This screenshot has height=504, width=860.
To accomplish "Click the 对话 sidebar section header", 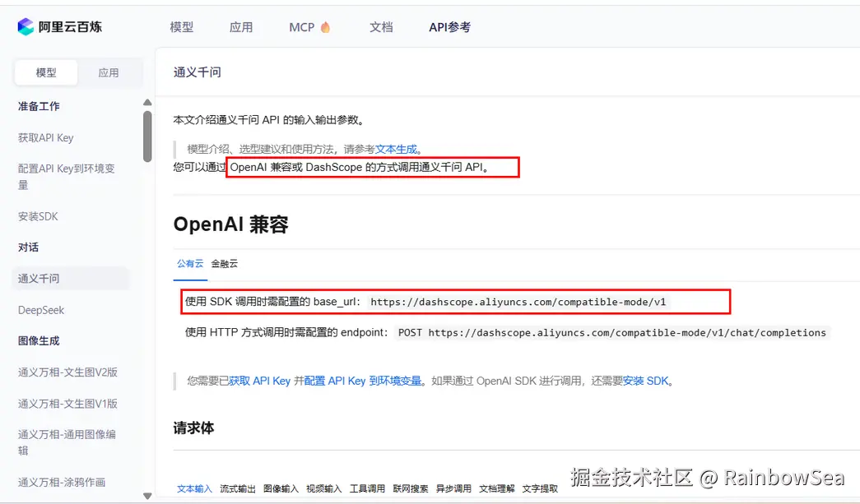I will [x=28, y=247].
